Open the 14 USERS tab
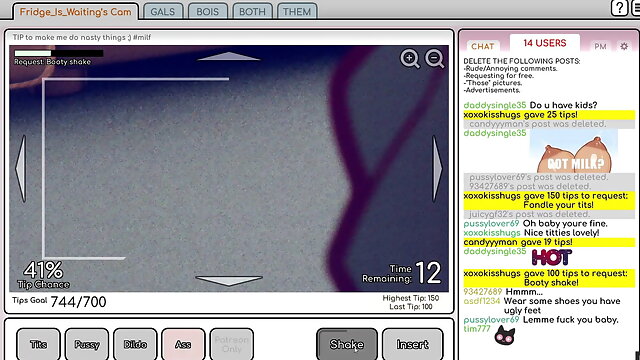 (x=544, y=43)
